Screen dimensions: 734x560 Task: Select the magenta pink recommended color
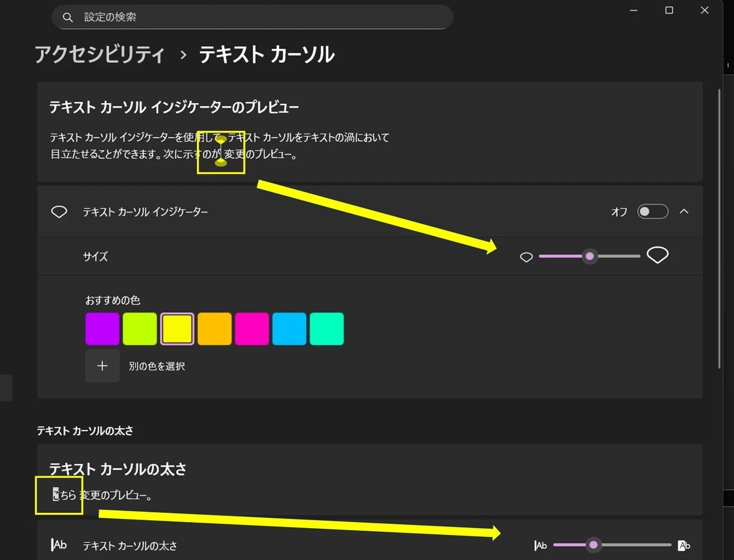point(252,329)
